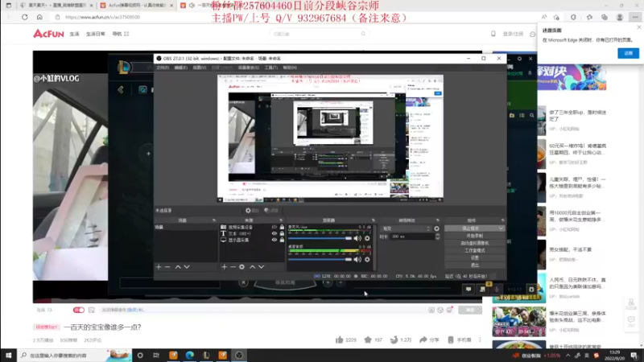Viewport: 644px width, 362px height.
Task: Enable 工作室模式 studio mode
Action: point(474,251)
